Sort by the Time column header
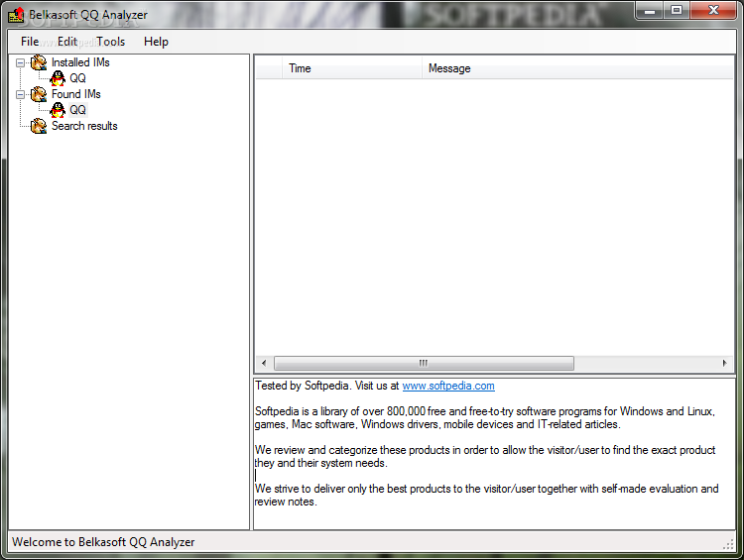Screen dimensions: 744x560 [351, 68]
